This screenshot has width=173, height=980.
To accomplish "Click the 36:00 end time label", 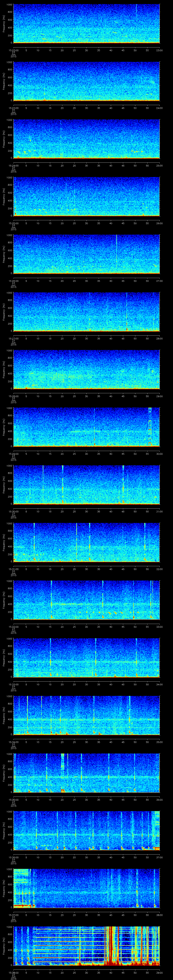I will (159, 800).
